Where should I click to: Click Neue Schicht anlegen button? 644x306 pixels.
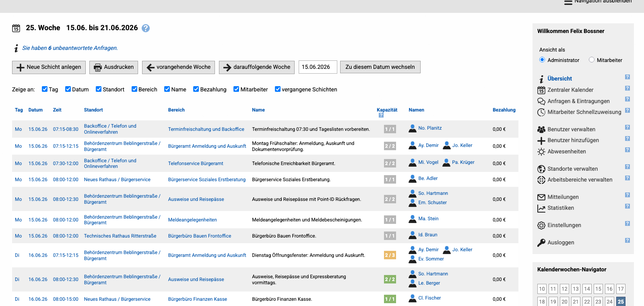(49, 67)
